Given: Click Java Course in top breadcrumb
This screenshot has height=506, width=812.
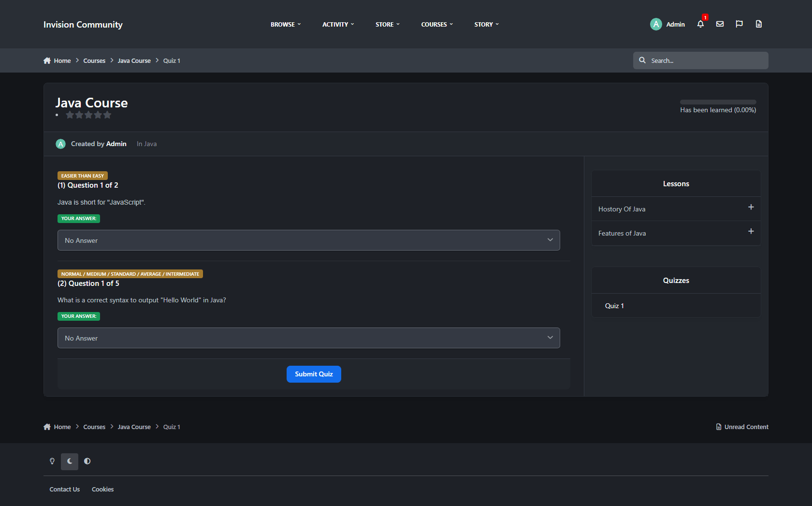Looking at the screenshot, I should click(134, 60).
